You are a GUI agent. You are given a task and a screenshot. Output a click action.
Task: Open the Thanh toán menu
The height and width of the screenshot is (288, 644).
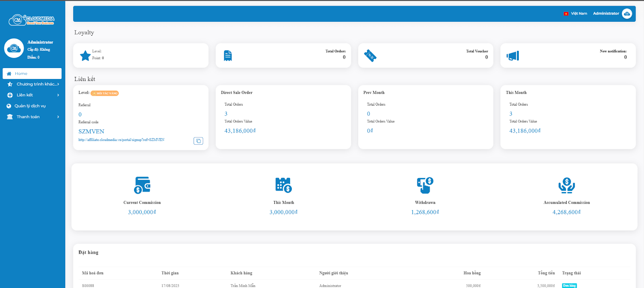(x=32, y=117)
